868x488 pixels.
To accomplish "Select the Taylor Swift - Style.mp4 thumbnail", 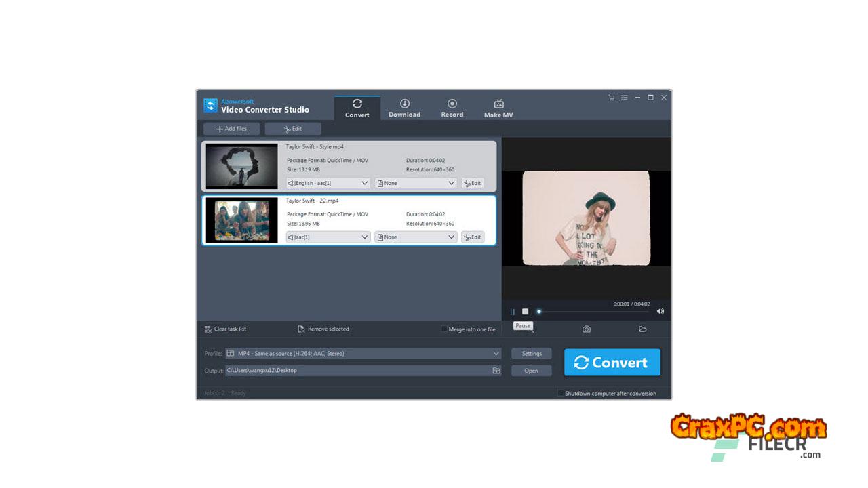I will click(x=242, y=166).
